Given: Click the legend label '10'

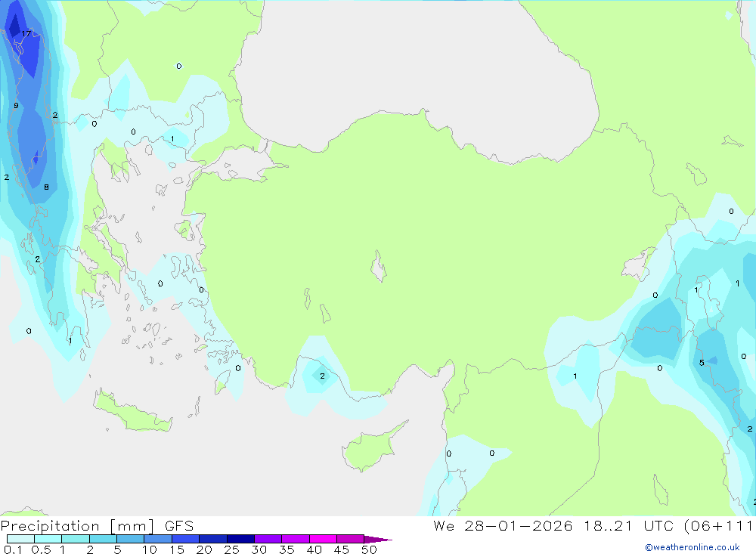Looking at the screenshot, I should tap(150, 549).
